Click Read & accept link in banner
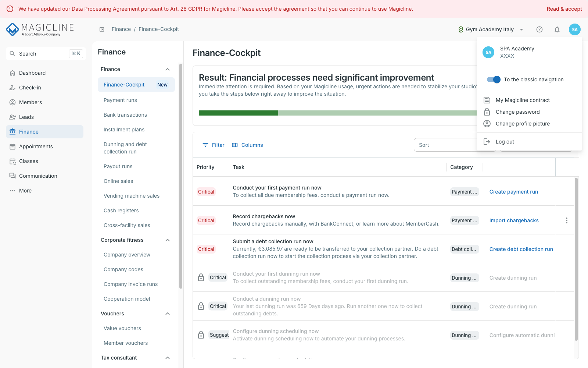Image resolution: width=588 pixels, height=368 pixels. [564, 9]
